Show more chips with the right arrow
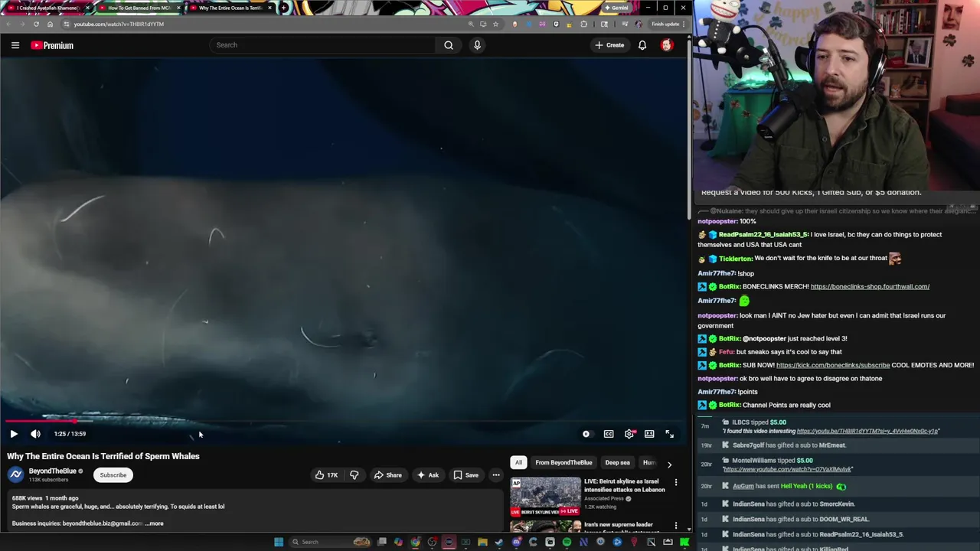Screen dimensions: 980x551 [669, 464]
